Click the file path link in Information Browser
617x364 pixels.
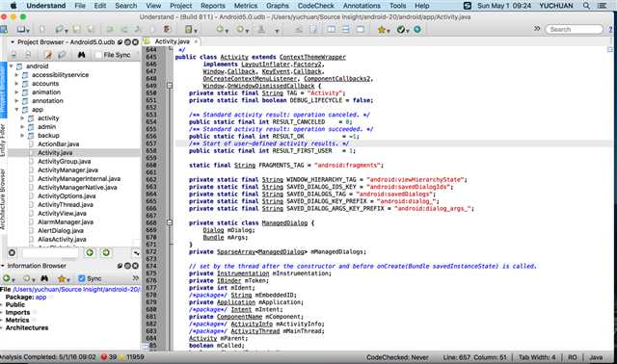pyautogui.click(x=76, y=289)
